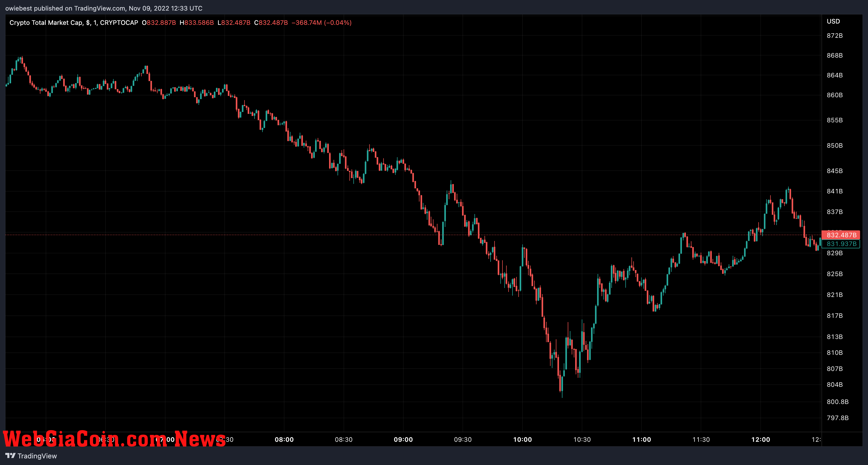Click the 845B price axis label
This screenshot has width=868, height=465.
click(x=835, y=171)
